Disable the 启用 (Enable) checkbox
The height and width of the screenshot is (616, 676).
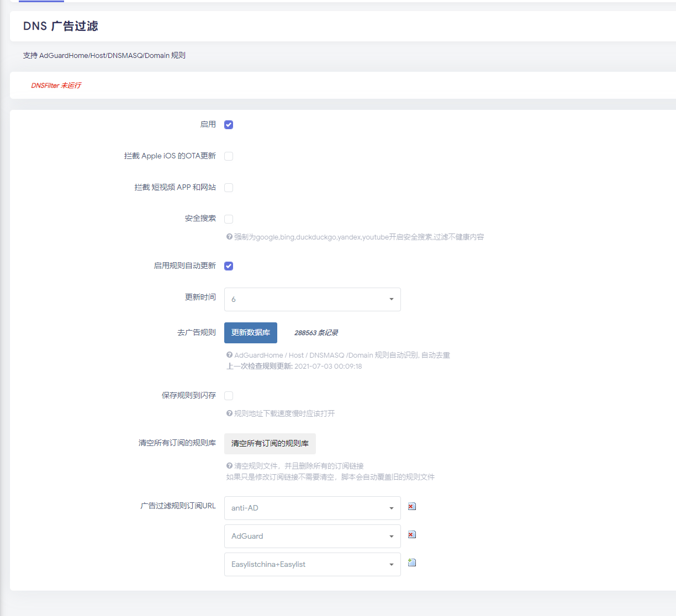[229, 124]
